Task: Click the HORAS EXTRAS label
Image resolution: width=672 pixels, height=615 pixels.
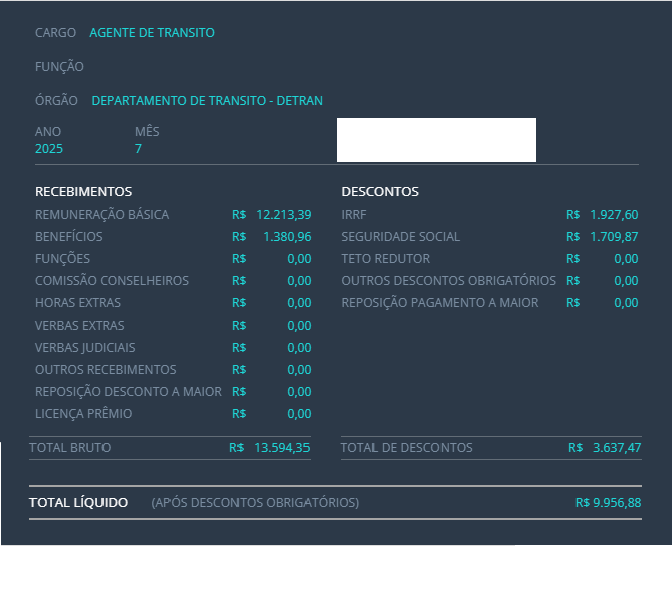Action: point(78,303)
